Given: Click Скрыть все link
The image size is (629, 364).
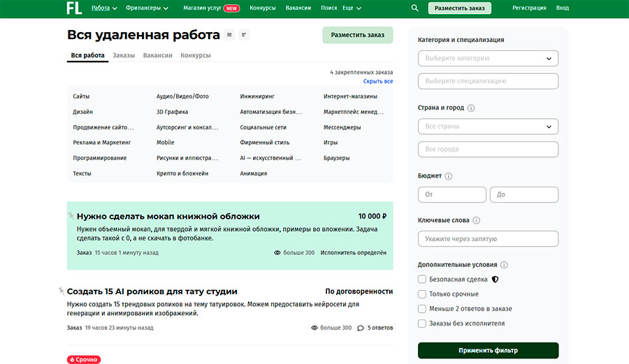Looking at the screenshot, I should tap(378, 81).
